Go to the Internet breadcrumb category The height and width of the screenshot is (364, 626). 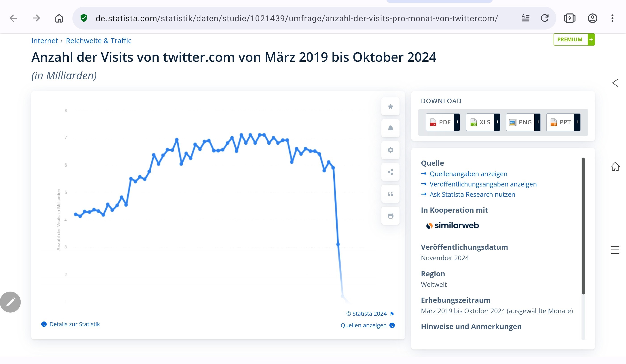[x=44, y=40]
